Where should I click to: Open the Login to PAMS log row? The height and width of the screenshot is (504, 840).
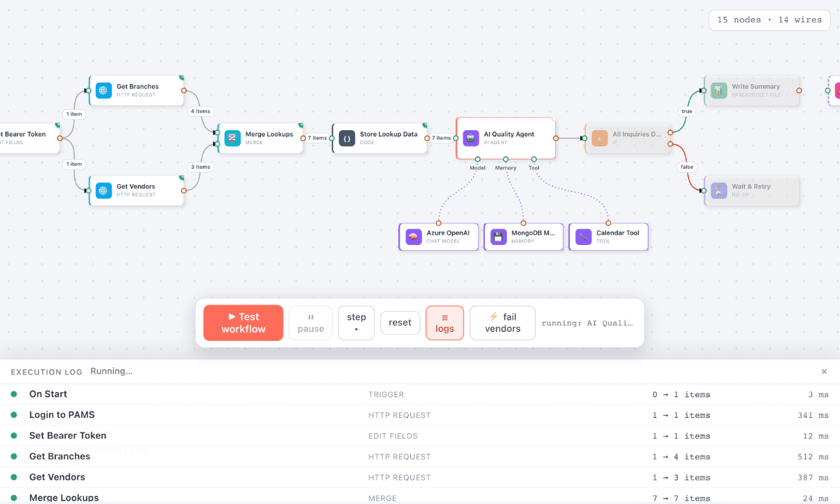pos(420,415)
